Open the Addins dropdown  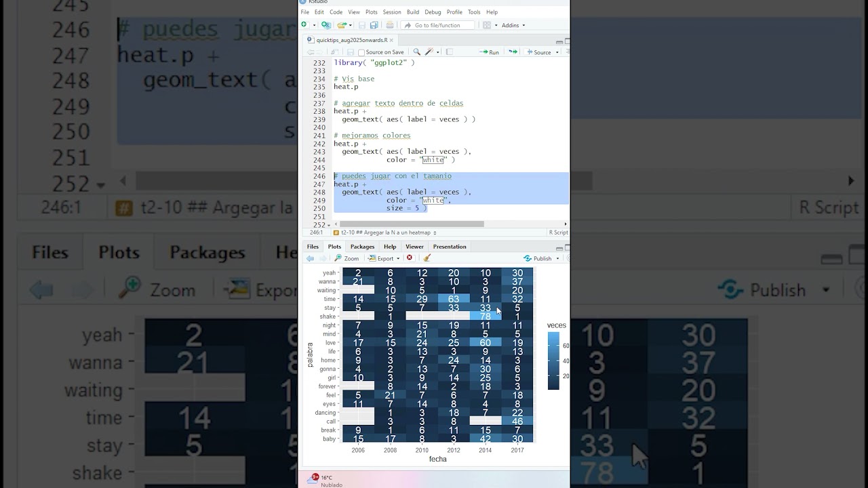(x=513, y=25)
